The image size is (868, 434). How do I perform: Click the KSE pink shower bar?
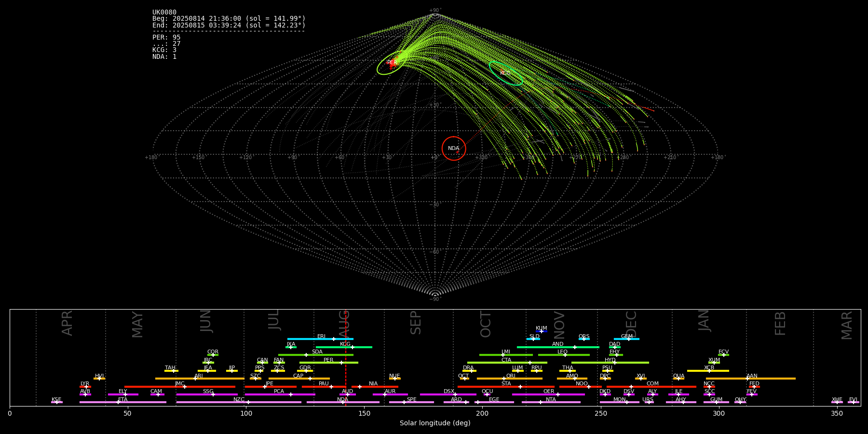(57, 402)
